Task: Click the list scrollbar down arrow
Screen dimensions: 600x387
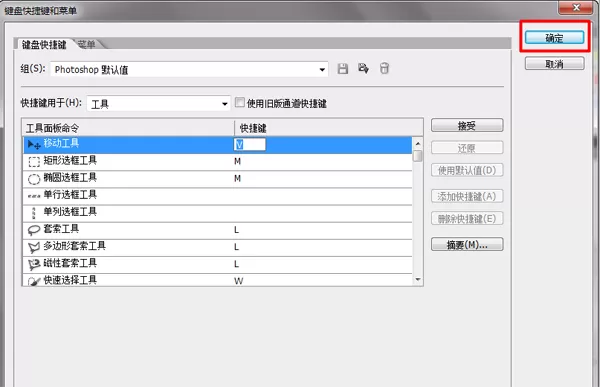Action: (x=418, y=280)
